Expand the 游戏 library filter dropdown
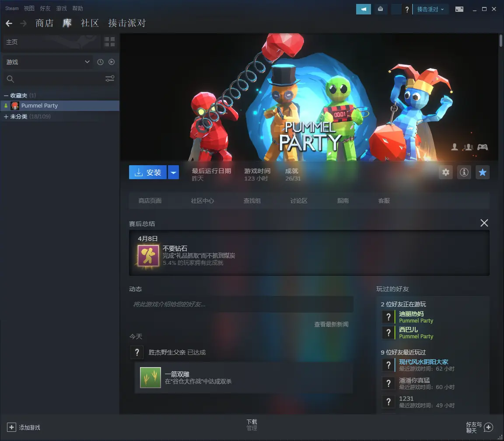 47,62
